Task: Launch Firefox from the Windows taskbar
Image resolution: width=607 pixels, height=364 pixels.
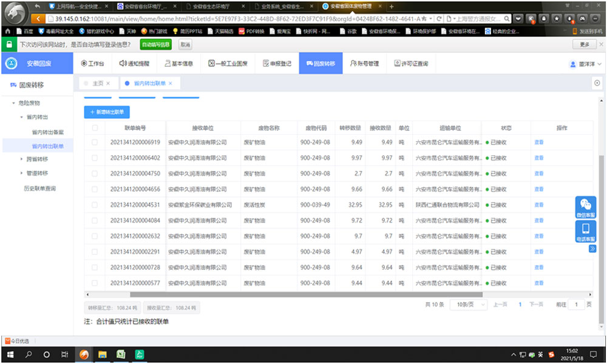Action: click(83, 355)
